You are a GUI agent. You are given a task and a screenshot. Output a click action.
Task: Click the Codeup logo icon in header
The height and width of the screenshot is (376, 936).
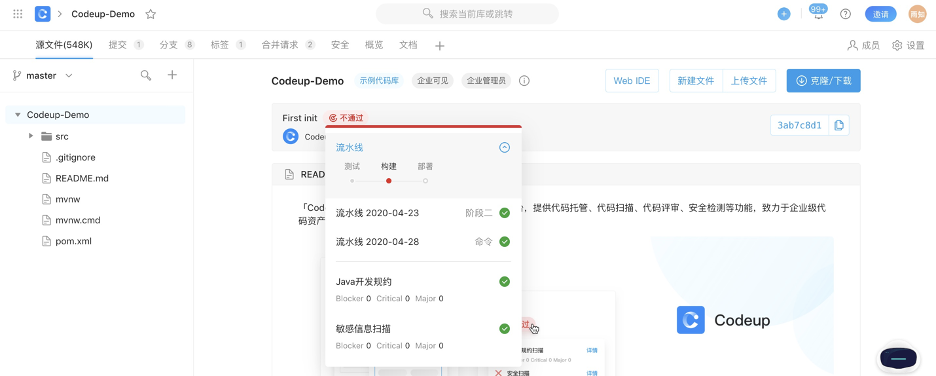click(x=42, y=14)
